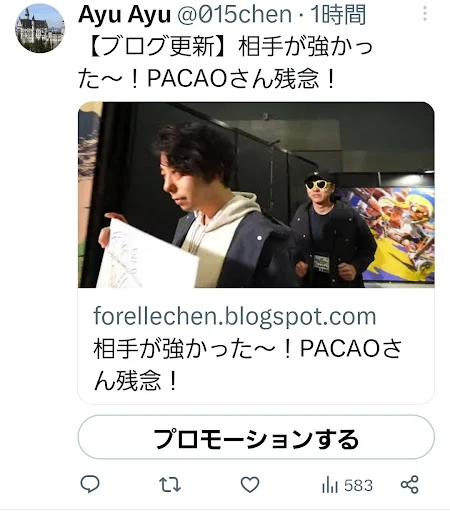Open the tweet text starting with 【ブログ更新】
This screenshot has height=512, width=450.
click(x=226, y=62)
